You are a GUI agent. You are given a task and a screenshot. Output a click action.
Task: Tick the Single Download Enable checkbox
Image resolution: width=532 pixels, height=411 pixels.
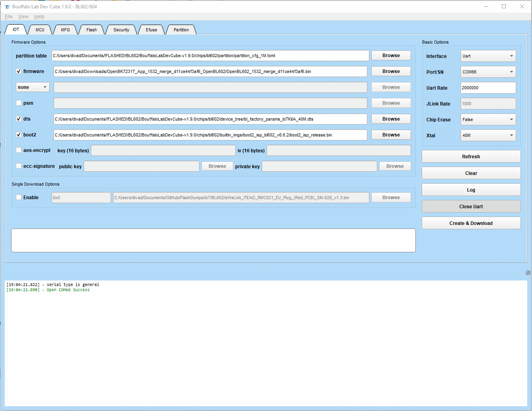click(x=19, y=198)
